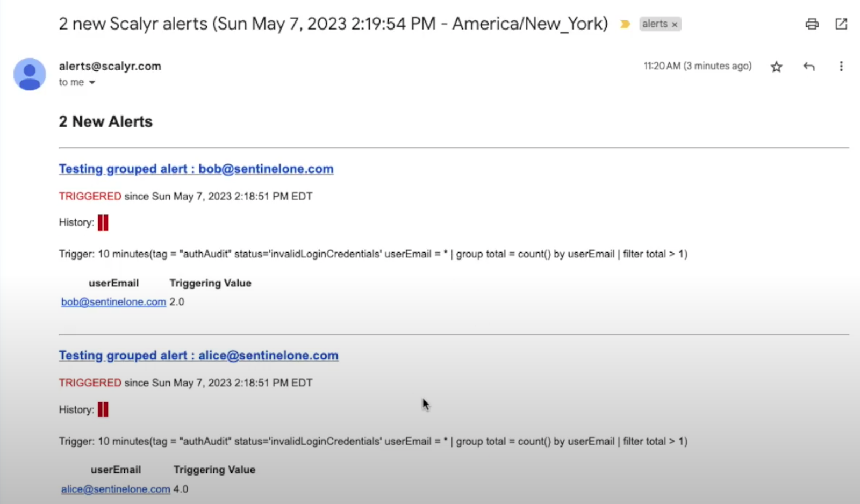Click alice@sentinelone.com in the userEmail table
Viewport: 860px width, 504px height.
pos(116,489)
